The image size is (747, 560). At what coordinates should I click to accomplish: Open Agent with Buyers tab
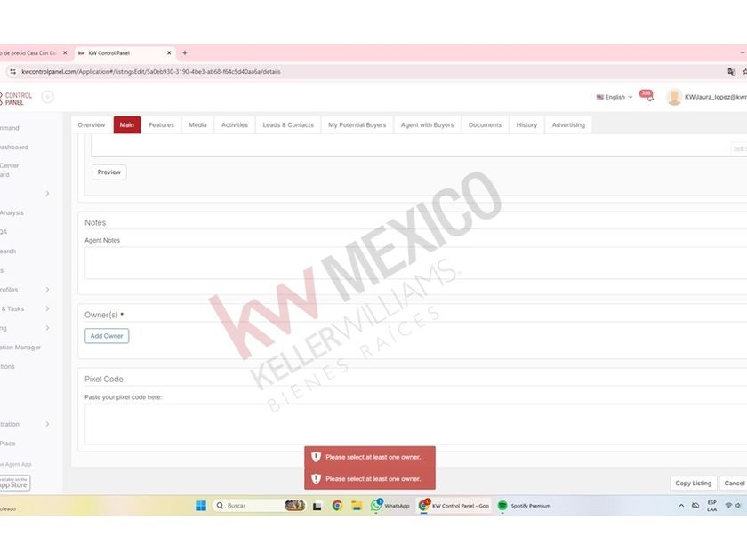tap(428, 124)
